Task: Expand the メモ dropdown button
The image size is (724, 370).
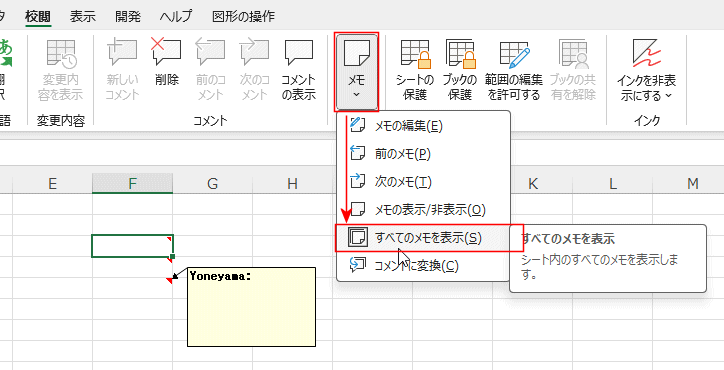Action: 356,72
